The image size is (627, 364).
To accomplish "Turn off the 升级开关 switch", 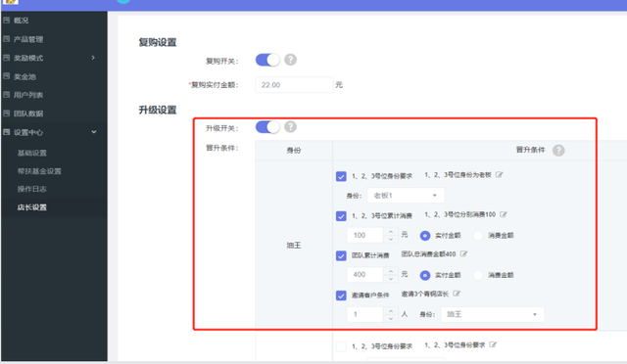I will pos(267,127).
